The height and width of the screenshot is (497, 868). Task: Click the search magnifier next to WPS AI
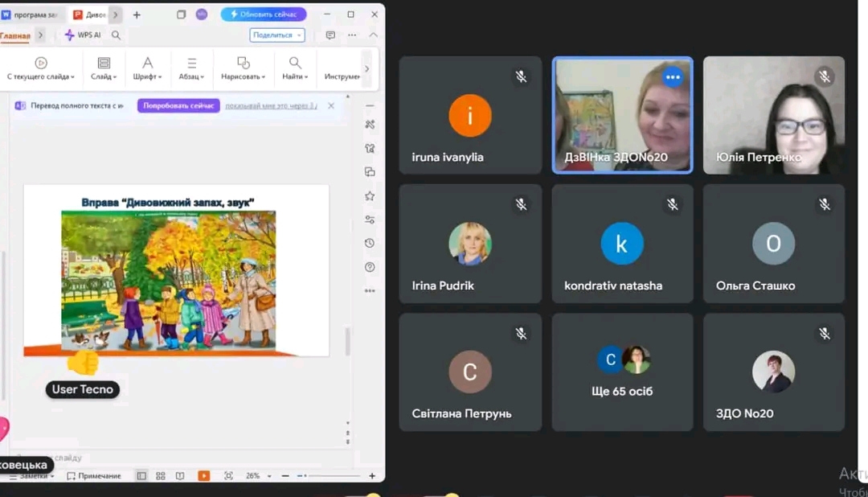click(x=117, y=35)
